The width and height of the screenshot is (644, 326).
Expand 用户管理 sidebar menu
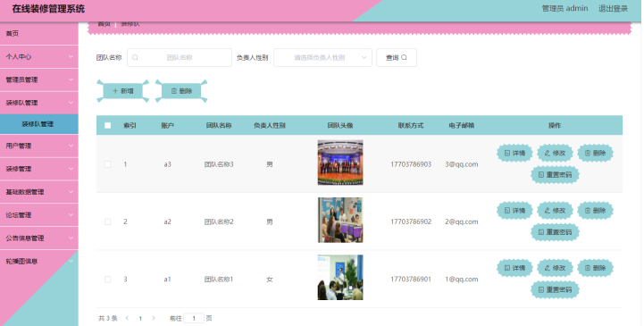pos(39,146)
